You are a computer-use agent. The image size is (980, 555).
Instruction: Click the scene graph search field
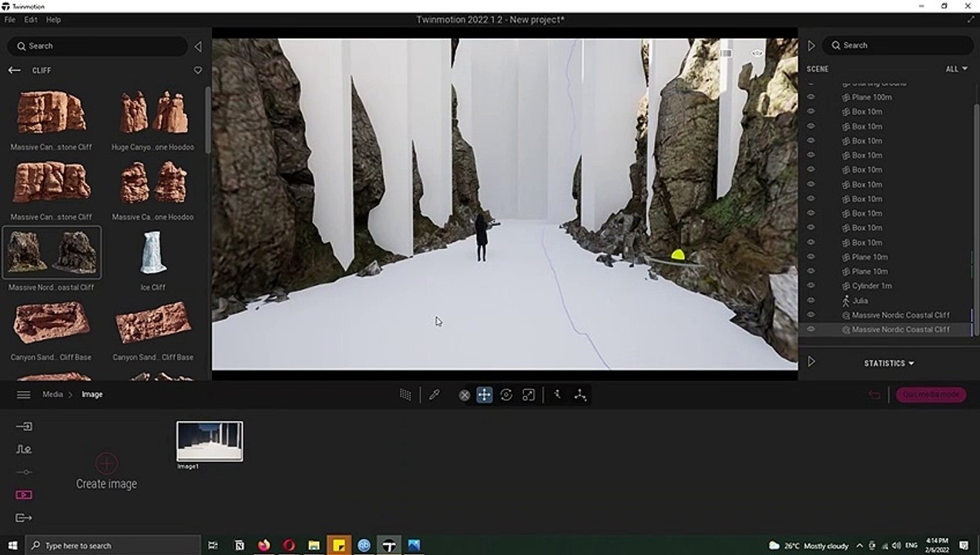coord(898,45)
